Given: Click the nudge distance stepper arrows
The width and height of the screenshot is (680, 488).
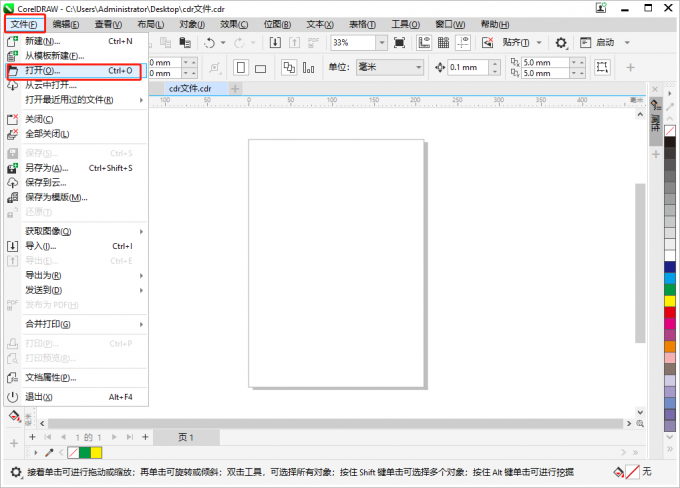Looking at the screenshot, I should [495, 67].
